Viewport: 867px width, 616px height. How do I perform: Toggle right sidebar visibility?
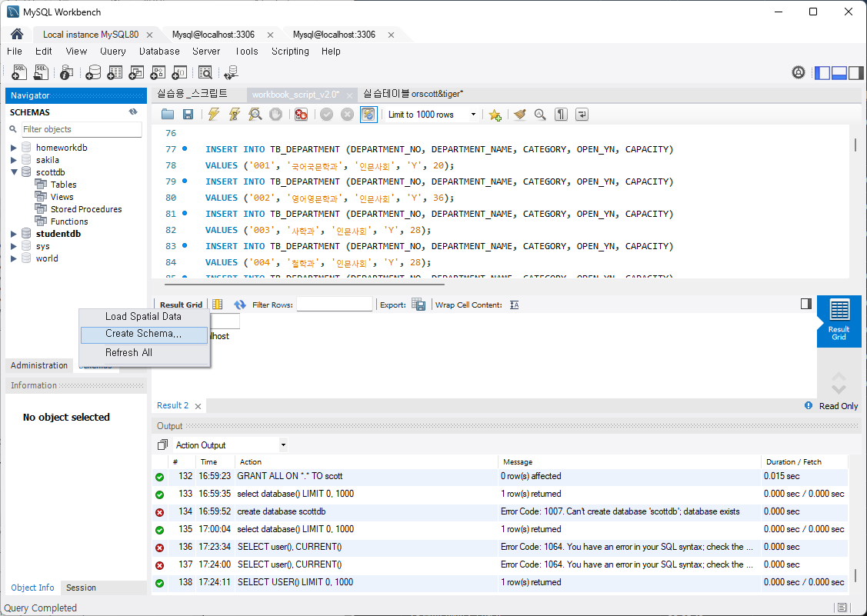point(856,72)
